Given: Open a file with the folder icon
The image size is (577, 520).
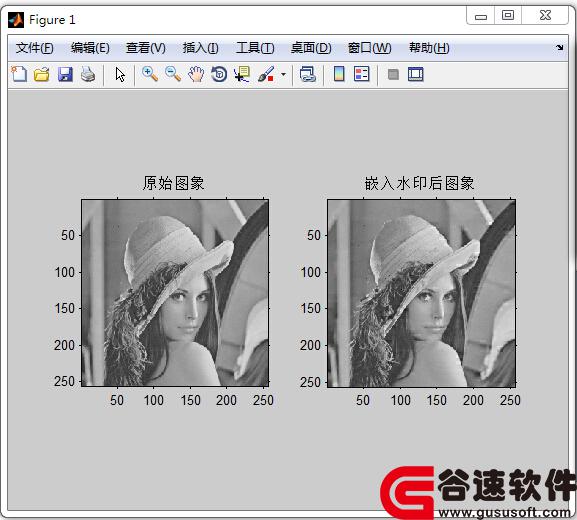Looking at the screenshot, I should (x=42, y=74).
